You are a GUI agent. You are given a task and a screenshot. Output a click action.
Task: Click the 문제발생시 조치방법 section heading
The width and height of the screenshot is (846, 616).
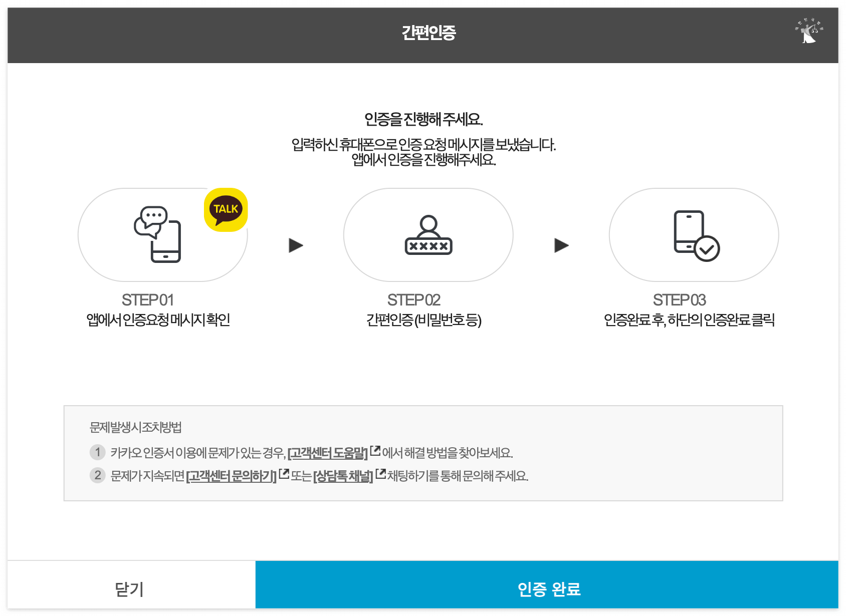(x=134, y=427)
